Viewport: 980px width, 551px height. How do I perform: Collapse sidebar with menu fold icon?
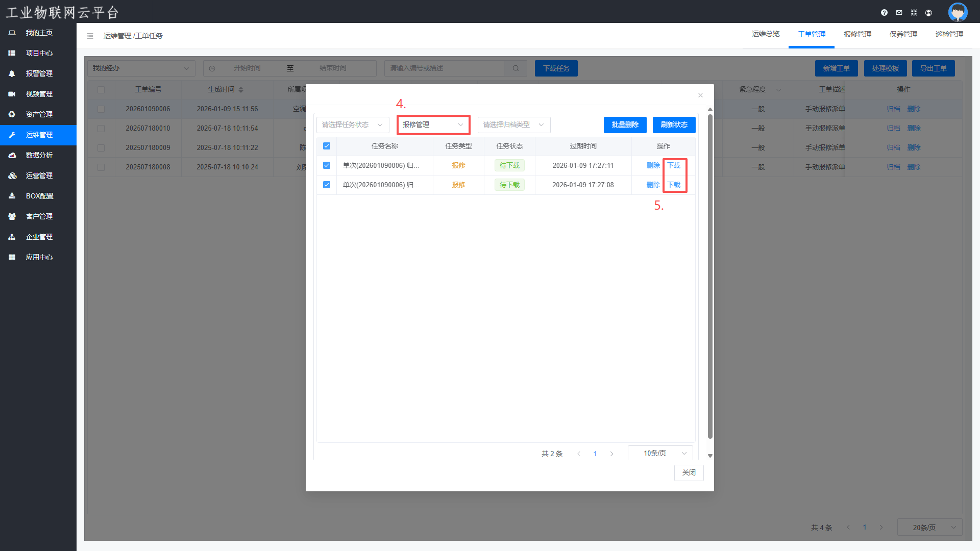90,36
